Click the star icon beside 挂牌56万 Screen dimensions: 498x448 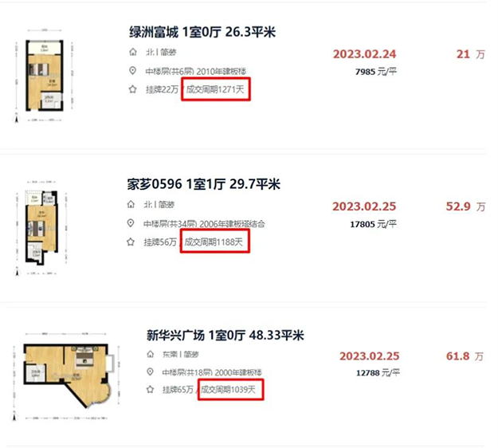[131, 242]
